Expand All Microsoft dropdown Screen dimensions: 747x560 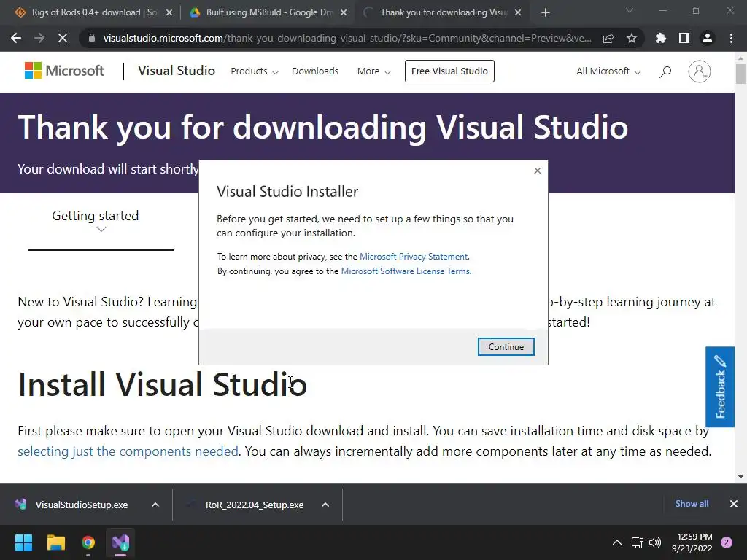pyautogui.click(x=608, y=71)
